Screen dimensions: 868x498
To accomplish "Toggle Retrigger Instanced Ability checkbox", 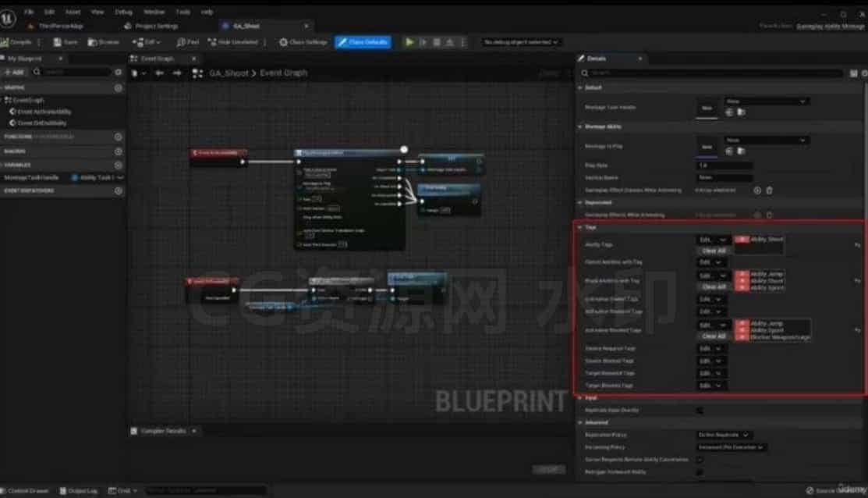I will tap(700, 472).
